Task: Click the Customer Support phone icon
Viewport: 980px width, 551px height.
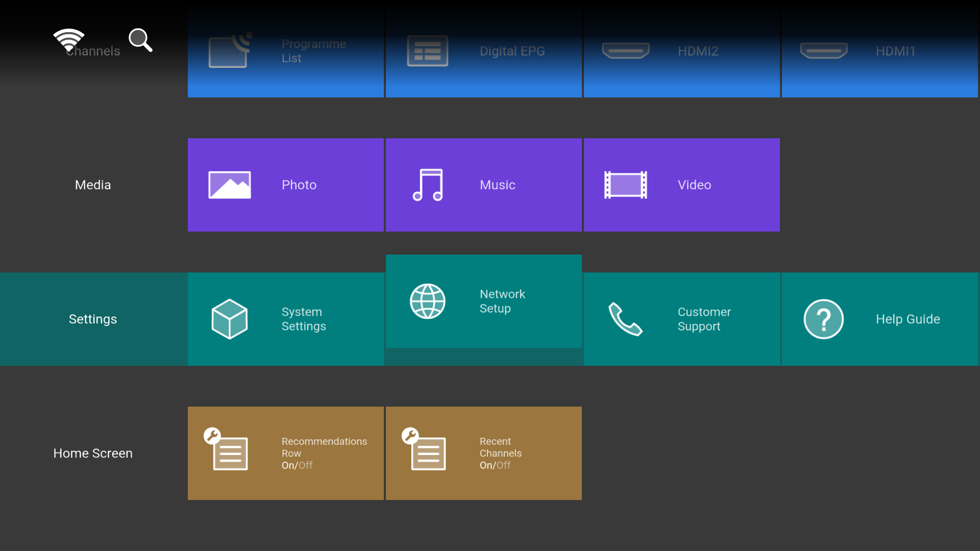Action: [x=626, y=319]
